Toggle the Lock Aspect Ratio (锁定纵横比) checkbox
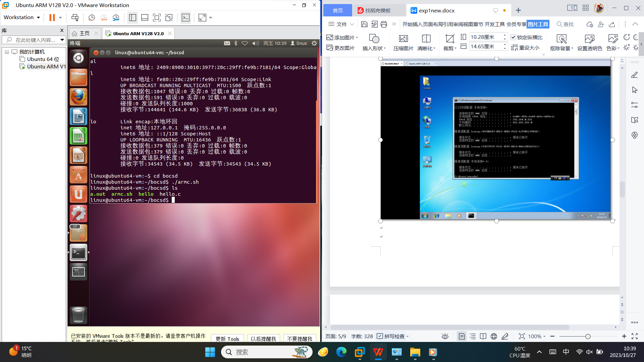 (513, 37)
